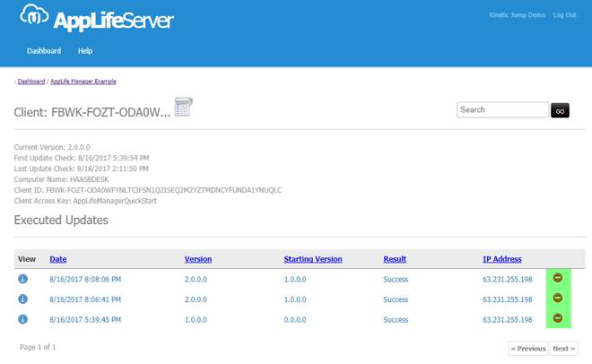Click the Previous page button

pos(528,349)
